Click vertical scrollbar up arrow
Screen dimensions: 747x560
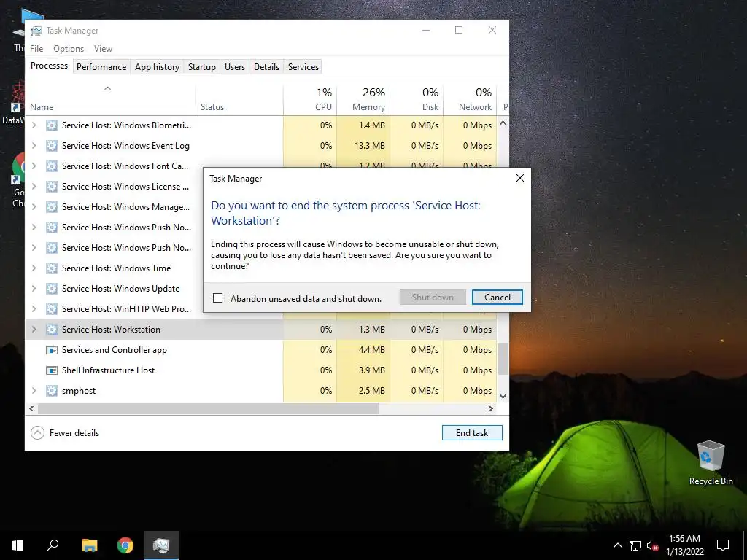pyautogui.click(x=503, y=122)
